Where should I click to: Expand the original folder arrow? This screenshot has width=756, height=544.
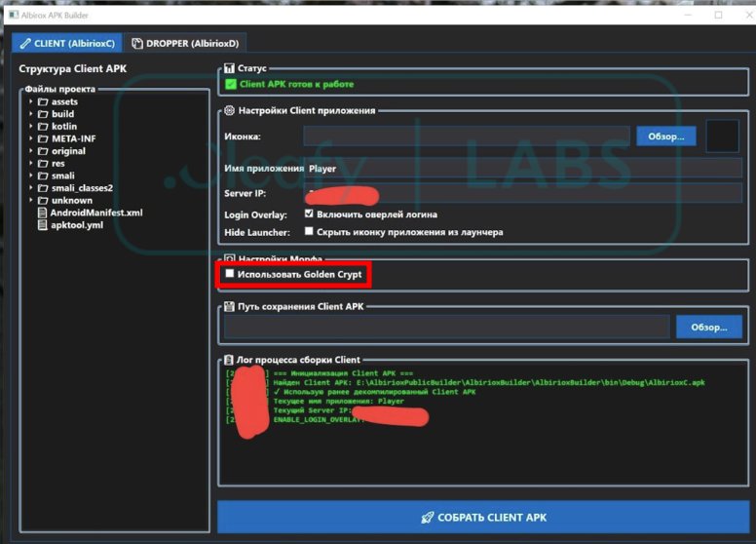(x=31, y=151)
